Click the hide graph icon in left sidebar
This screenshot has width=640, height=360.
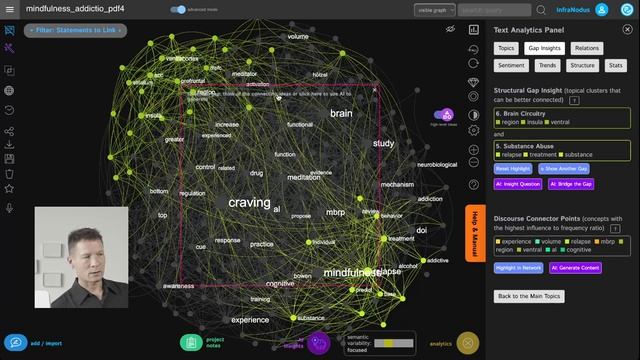click(x=9, y=30)
